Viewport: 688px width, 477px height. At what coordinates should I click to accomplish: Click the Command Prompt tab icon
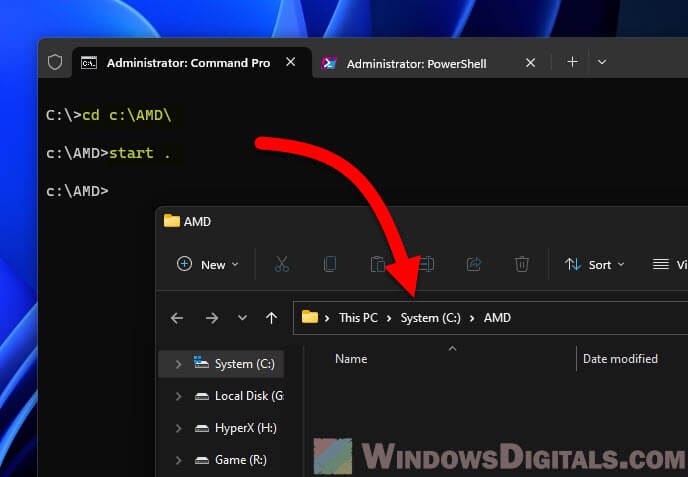pyautogui.click(x=89, y=63)
